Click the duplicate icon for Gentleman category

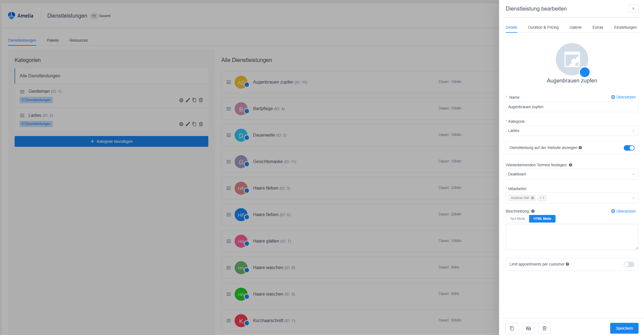coord(194,100)
